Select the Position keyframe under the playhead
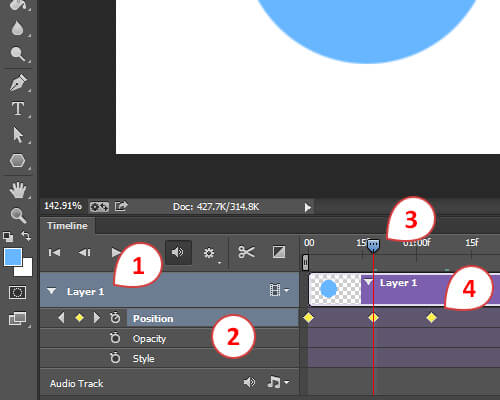The height and width of the screenshot is (400, 500). coord(373,318)
